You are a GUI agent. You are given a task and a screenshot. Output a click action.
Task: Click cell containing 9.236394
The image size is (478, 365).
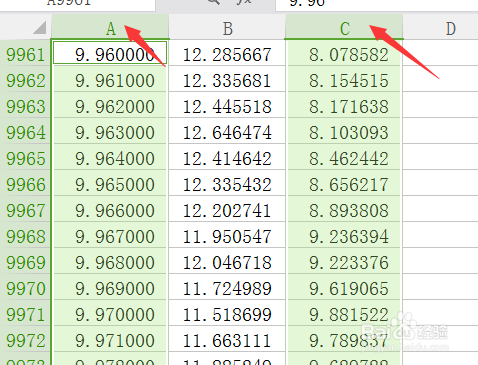pyautogui.click(x=344, y=235)
